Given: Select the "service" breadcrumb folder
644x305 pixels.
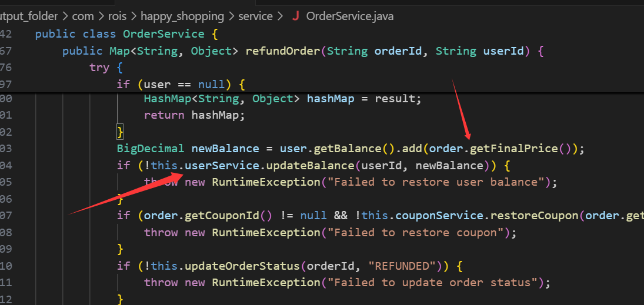Looking at the screenshot, I should [x=256, y=16].
